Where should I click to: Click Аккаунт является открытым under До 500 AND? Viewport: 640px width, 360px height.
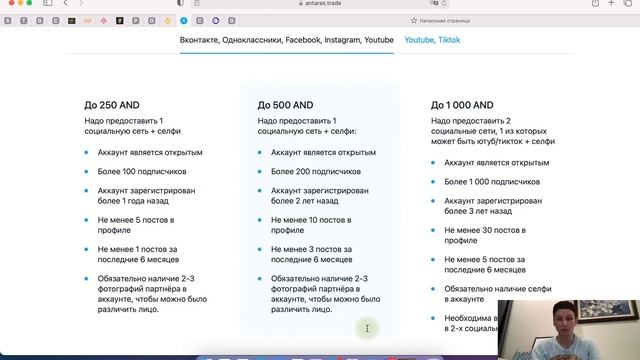click(x=323, y=152)
